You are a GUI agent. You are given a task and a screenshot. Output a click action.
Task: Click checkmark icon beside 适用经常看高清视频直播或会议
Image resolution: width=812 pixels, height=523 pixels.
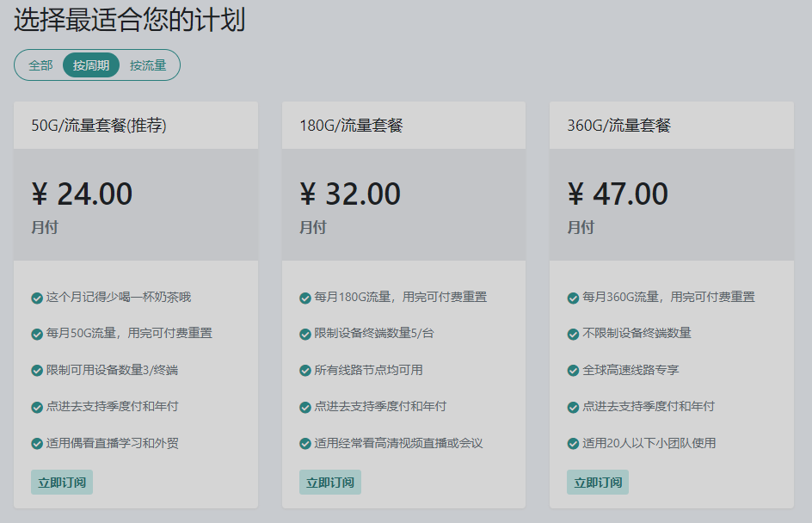click(x=305, y=444)
